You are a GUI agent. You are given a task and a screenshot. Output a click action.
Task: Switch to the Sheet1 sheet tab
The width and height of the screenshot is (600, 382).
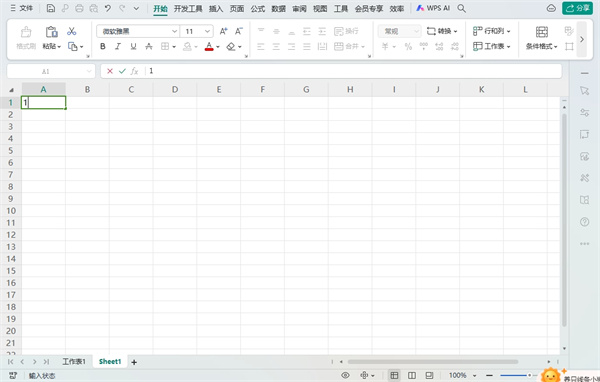point(110,361)
